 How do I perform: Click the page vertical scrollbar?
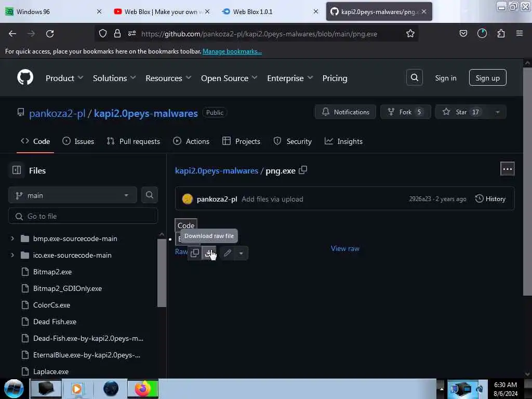tap(527, 181)
